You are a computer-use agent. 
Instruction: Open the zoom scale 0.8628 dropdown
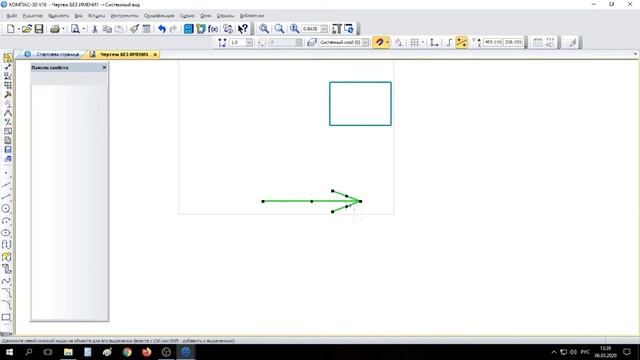(x=324, y=29)
